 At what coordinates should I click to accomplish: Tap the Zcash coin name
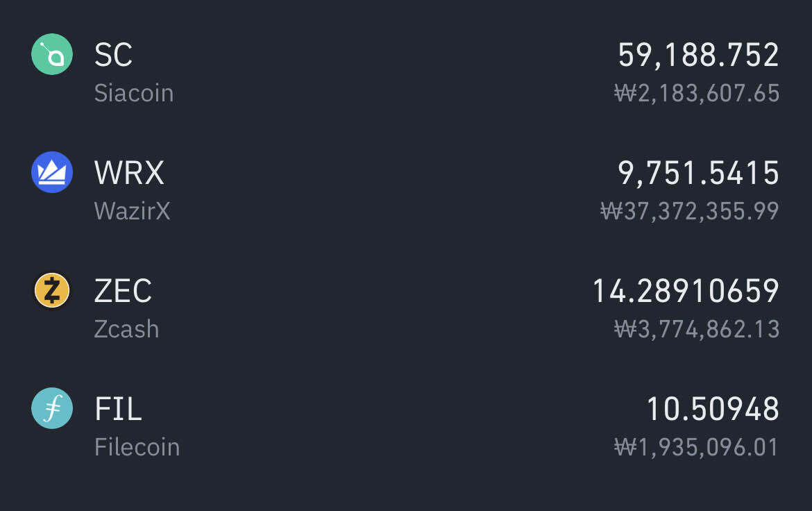[x=126, y=329]
